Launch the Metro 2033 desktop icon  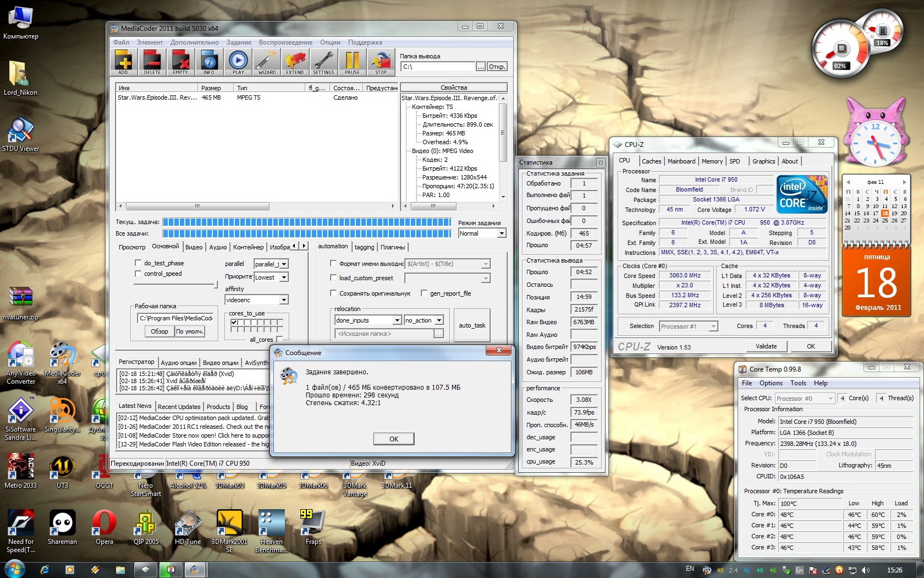coord(21,472)
